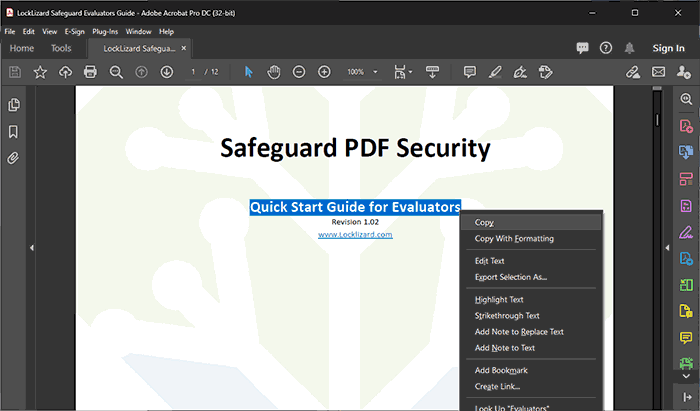Open Create PDF tool in right pane

686,126
